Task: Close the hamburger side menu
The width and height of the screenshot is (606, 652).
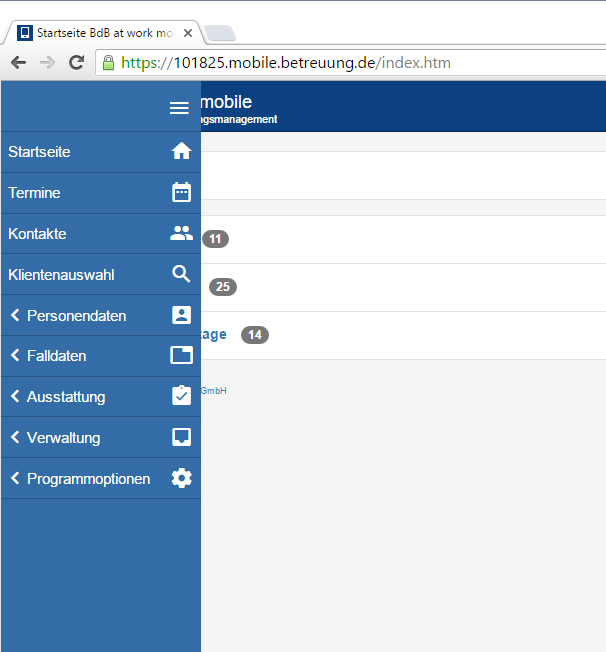Action: pyautogui.click(x=179, y=108)
